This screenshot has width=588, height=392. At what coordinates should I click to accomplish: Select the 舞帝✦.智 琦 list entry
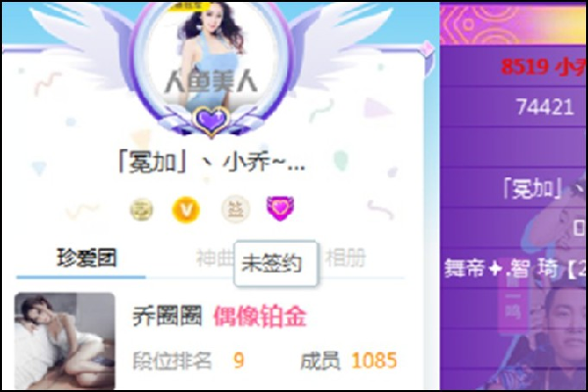(515, 269)
